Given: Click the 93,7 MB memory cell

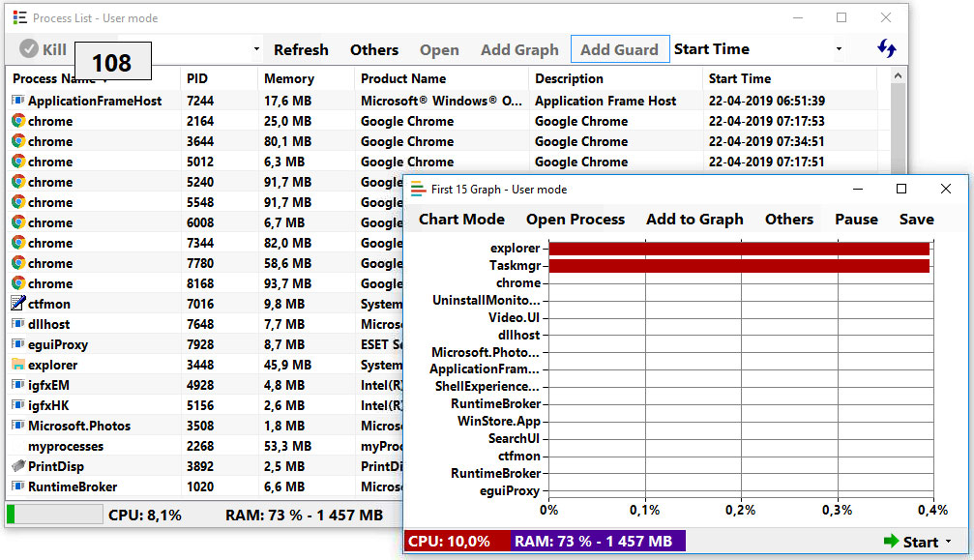Looking at the screenshot, I should 287,283.
